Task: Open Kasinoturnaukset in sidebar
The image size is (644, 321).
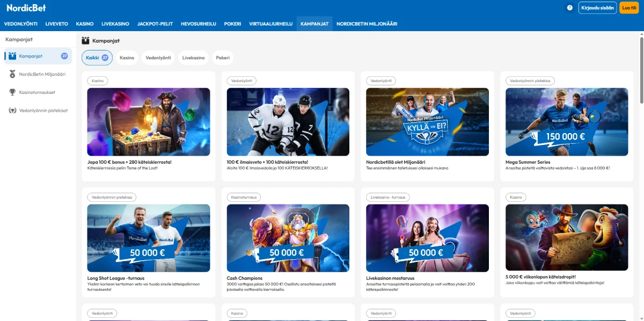Action: click(38, 92)
